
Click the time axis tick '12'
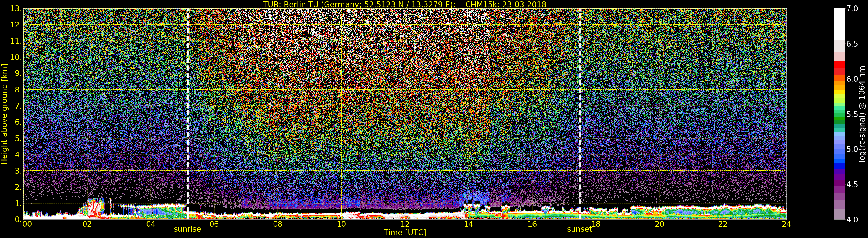[x=405, y=224]
